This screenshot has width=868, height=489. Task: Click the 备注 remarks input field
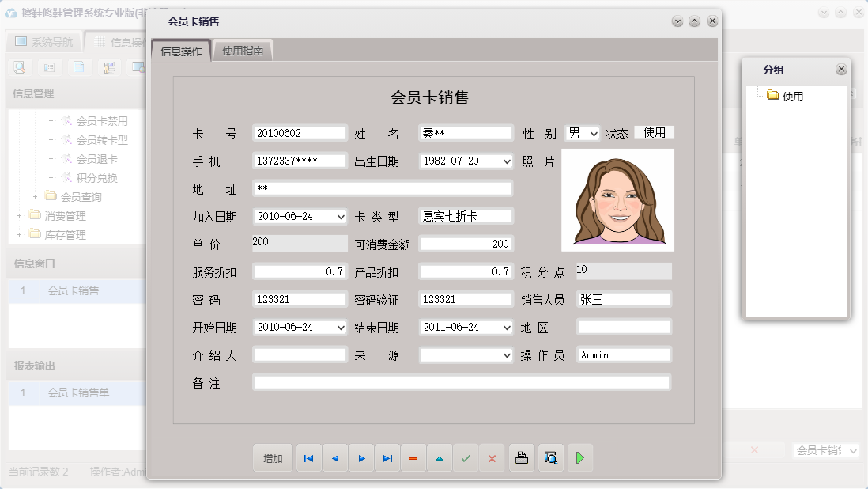462,383
